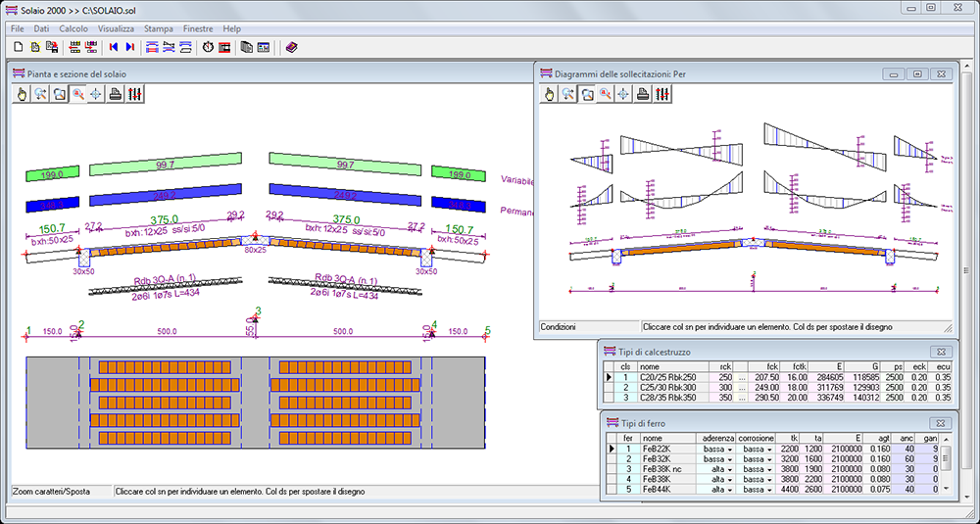Select zoom arrows tool in Pianta e sezione window

(x=40, y=94)
